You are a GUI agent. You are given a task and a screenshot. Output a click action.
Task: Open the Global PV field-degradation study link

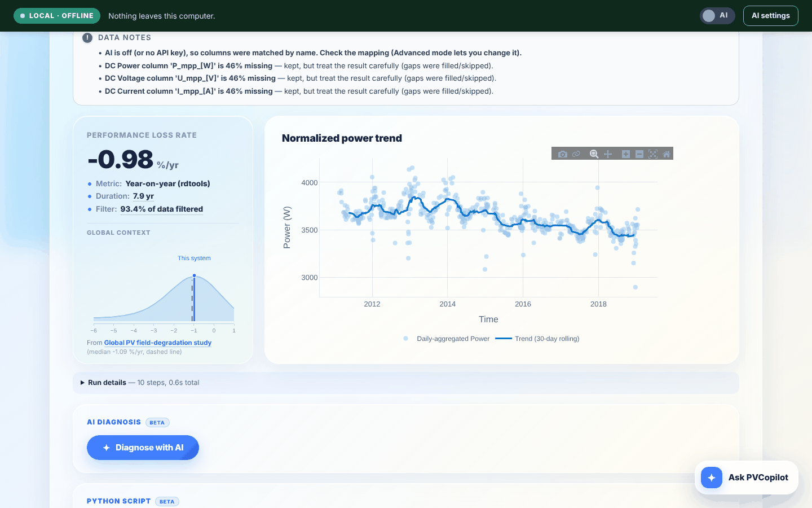(158, 343)
